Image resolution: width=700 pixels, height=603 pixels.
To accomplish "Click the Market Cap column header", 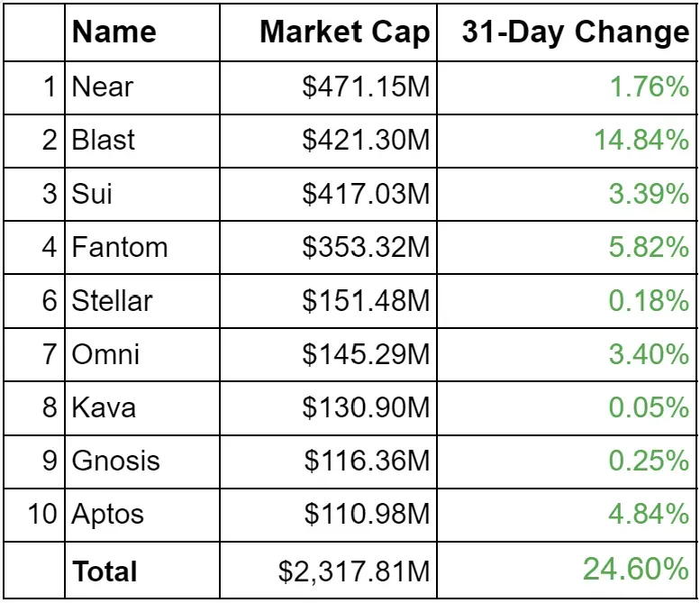I will pos(344,32).
